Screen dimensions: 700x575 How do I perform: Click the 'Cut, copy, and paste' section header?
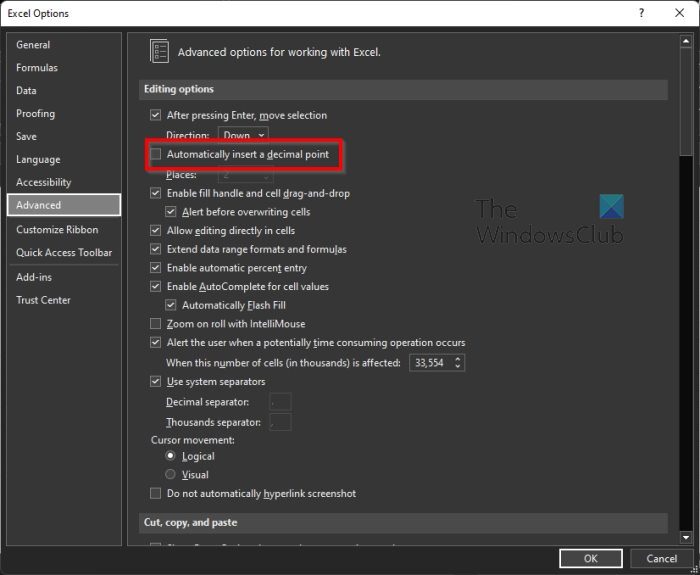pyautogui.click(x=404, y=523)
